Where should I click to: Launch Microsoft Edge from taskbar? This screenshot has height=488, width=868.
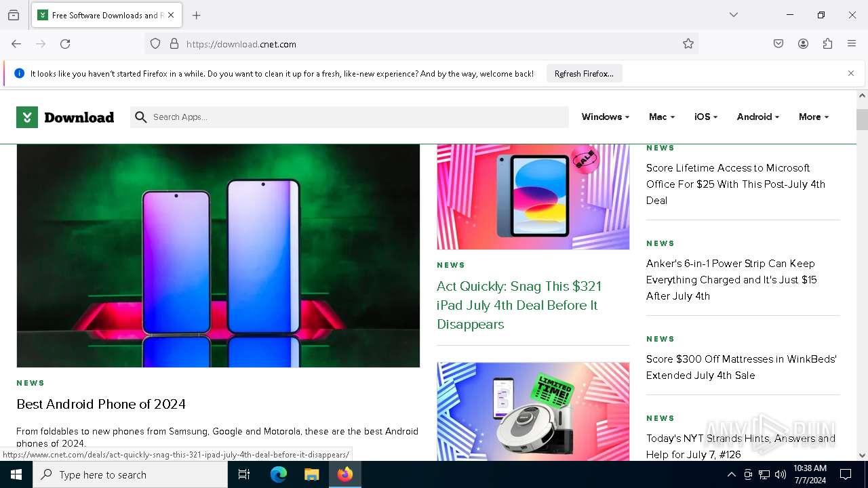pyautogui.click(x=279, y=474)
